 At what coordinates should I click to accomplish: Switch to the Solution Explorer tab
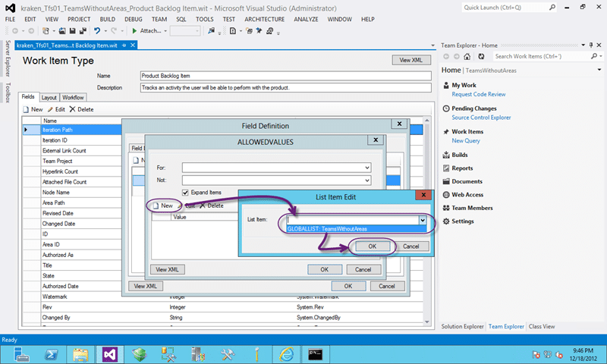(x=462, y=327)
